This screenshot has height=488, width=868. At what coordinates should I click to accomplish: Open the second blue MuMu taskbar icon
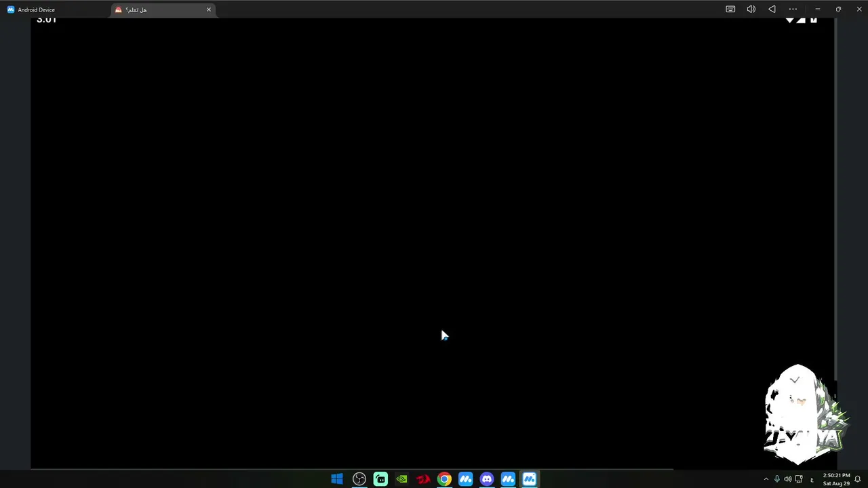click(508, 479)
